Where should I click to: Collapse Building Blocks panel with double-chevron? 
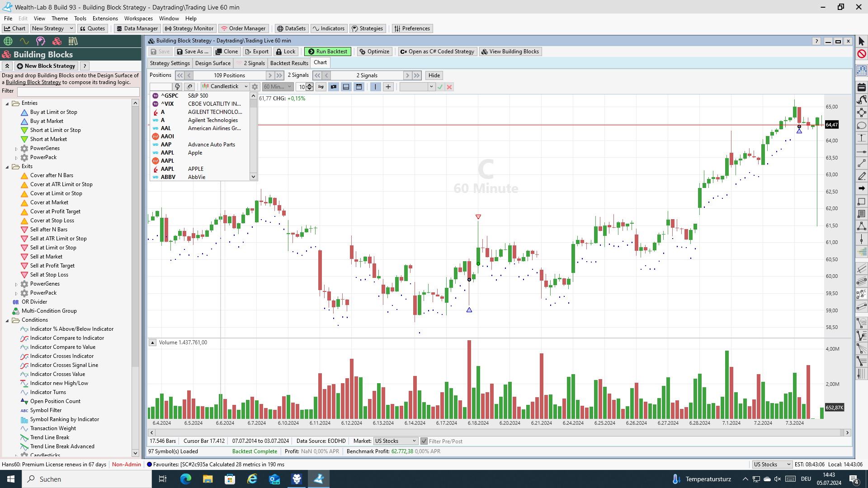[x=7, y=66]
